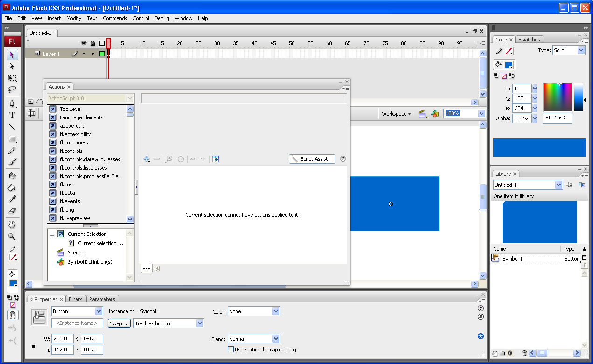Click the Swap... button
This screenshot has height=364, width=593.
[x=119, y=323]
